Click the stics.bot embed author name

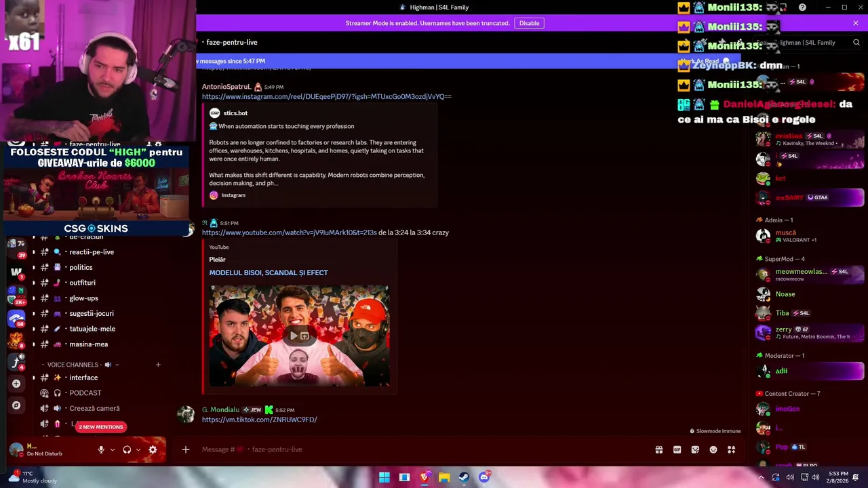tap(235, 113)
